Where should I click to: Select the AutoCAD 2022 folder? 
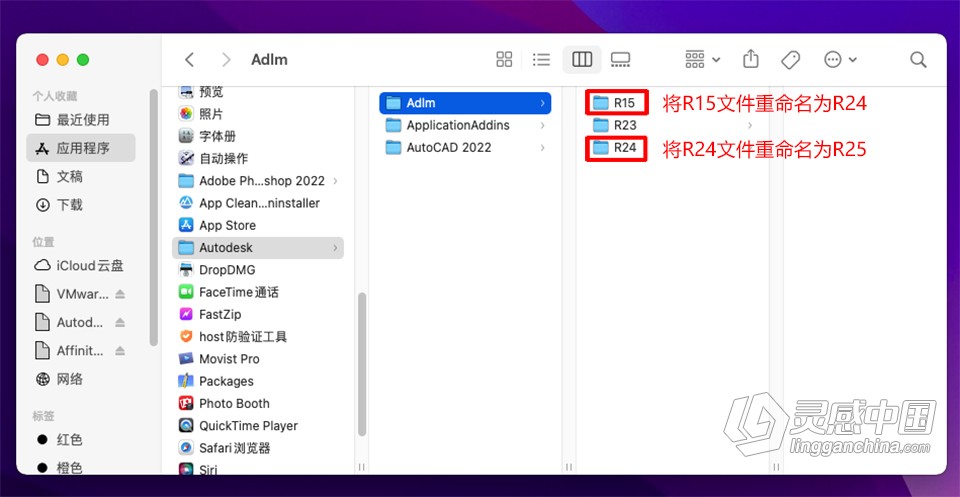coord(465,148)
